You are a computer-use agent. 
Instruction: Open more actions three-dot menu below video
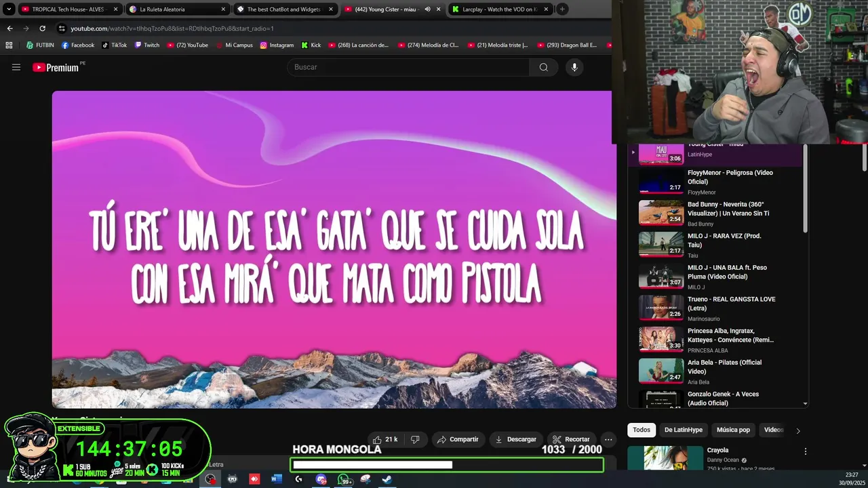[608, 439]
